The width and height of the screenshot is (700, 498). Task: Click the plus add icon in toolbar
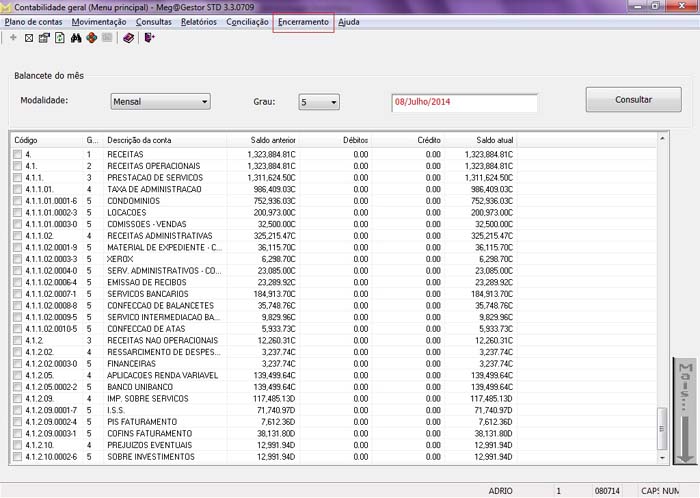(13, 38)
